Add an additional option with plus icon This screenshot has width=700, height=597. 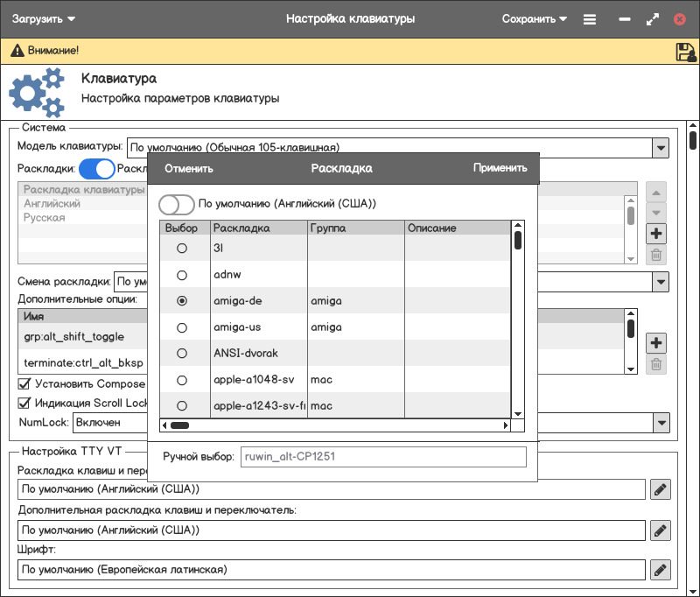[x=656, y=342]
